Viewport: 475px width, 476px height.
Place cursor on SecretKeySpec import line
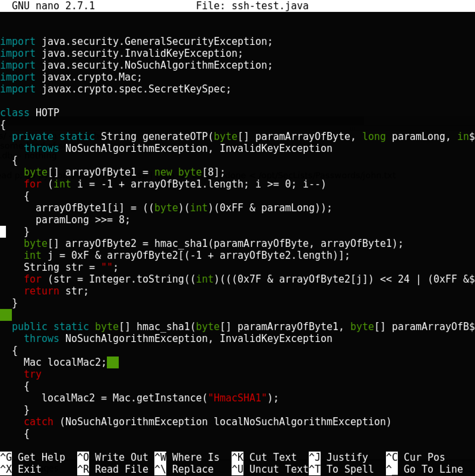pyautogui.click(x=116, y=89)
